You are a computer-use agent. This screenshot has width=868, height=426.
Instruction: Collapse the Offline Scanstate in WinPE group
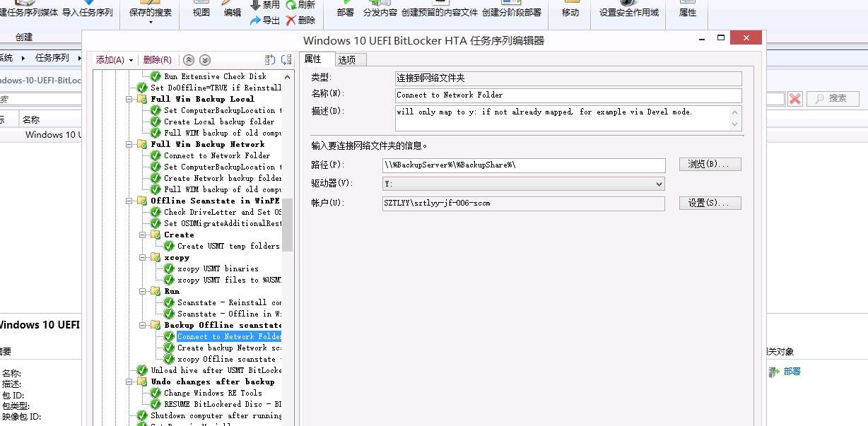coord(129,201)
